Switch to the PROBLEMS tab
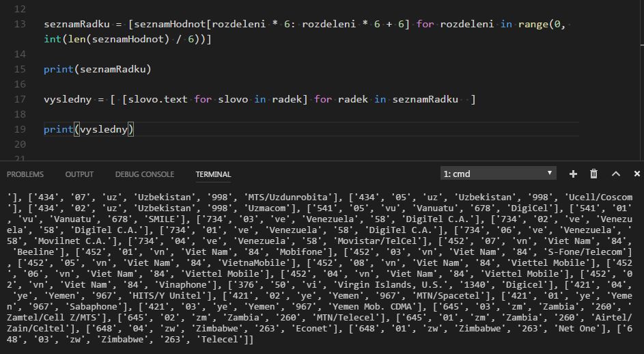The image size is (644, 354). pos(25,174)
